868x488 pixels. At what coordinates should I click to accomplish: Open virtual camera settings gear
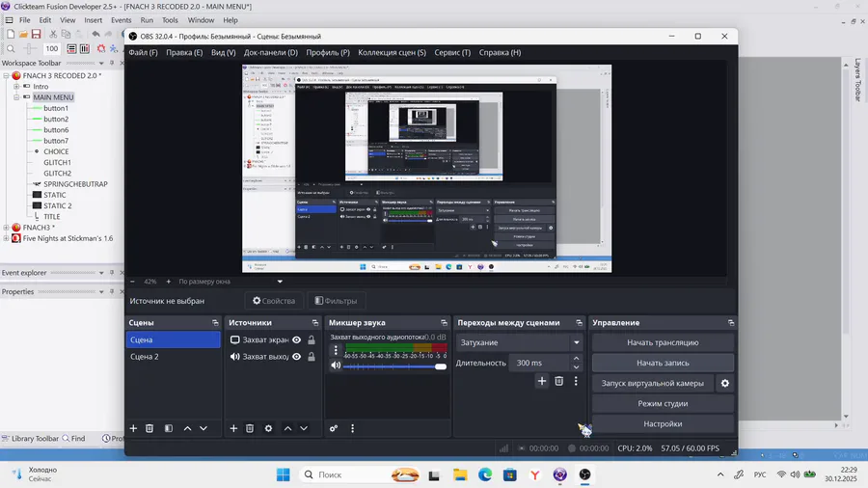click(x=724, y=383)
